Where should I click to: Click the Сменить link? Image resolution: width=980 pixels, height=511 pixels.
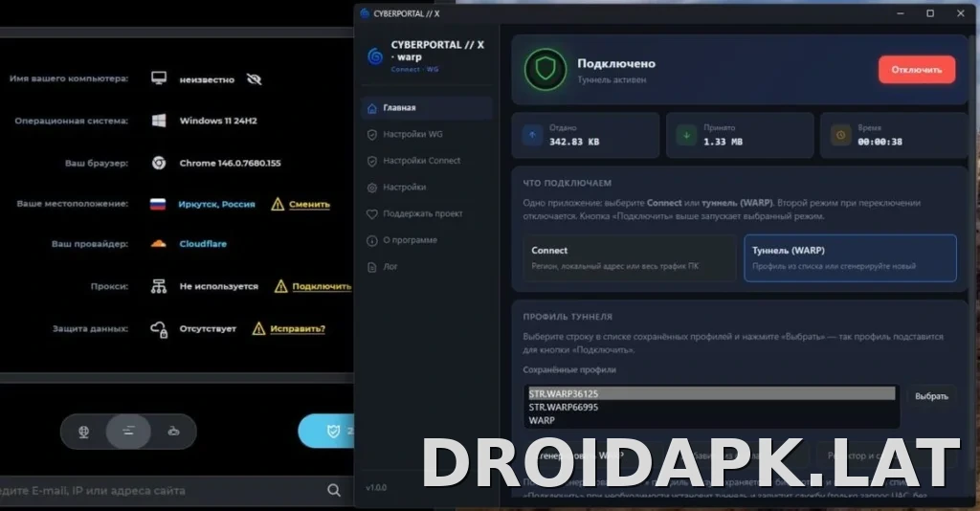309,204
